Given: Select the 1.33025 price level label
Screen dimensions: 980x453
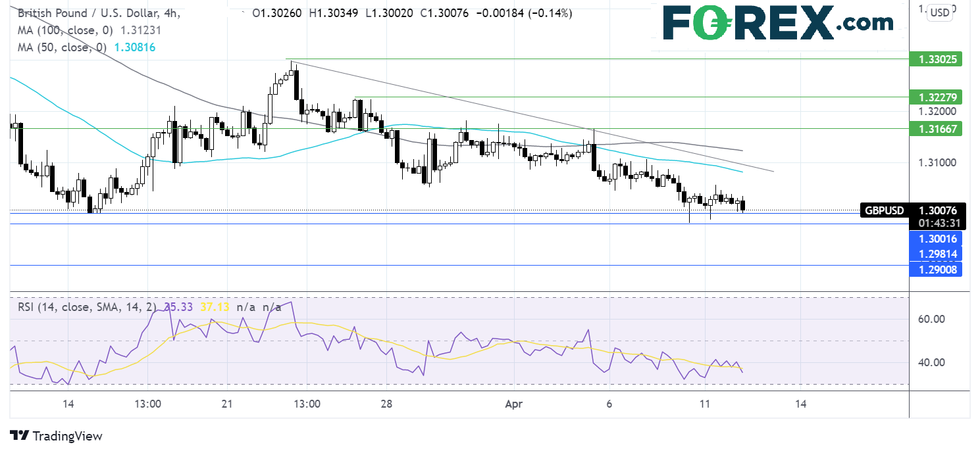Looking at the screenshot, I should coord(935,59).
